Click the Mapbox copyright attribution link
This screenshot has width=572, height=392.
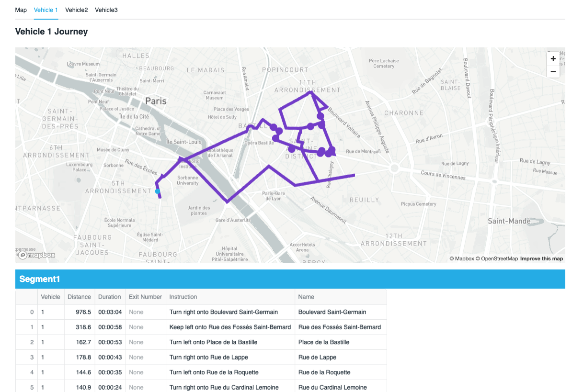coord(461,258)
